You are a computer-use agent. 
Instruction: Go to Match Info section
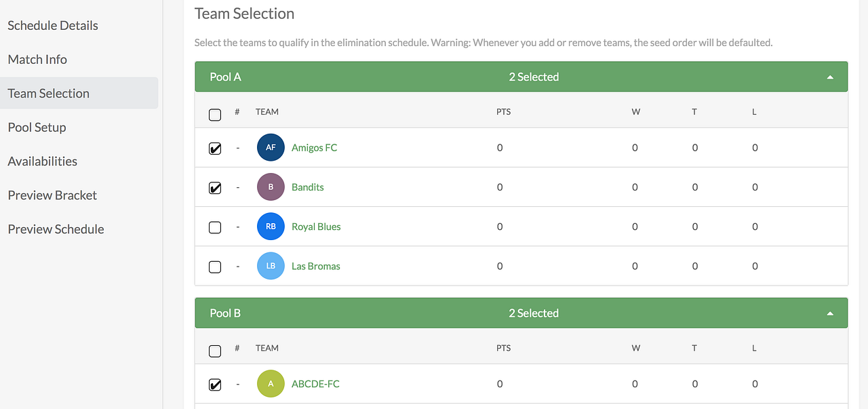point(37,60)
